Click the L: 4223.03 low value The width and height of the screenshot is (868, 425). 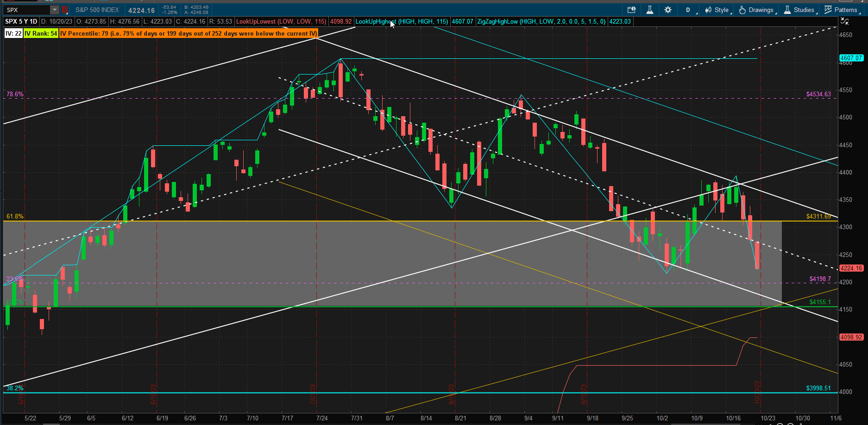(x=157, y=21)
